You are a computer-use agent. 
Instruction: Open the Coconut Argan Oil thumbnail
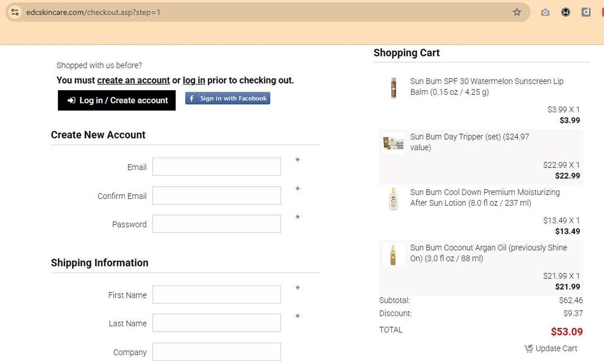pyautogui.click(x=393, y=254)
